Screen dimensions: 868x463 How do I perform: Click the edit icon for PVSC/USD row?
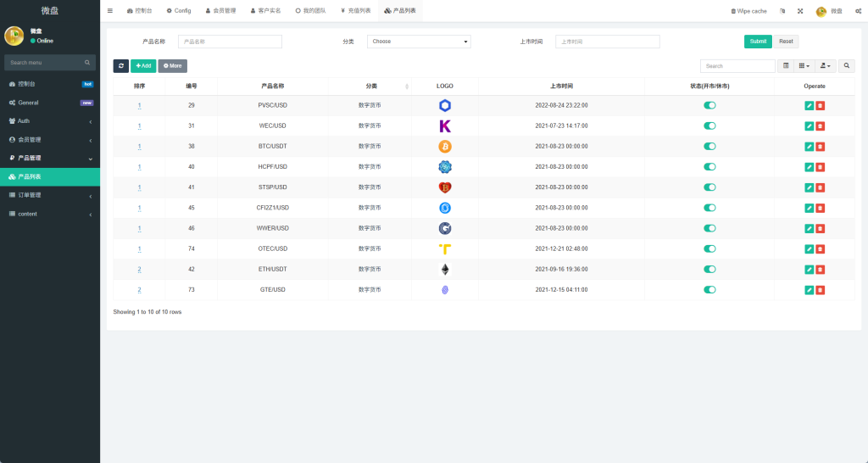809,106
